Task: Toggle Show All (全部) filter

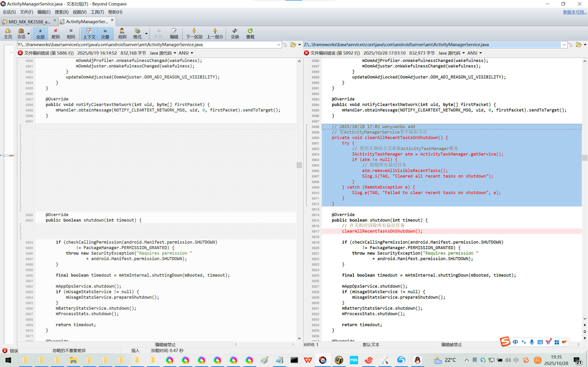Action: pos(40,33)
